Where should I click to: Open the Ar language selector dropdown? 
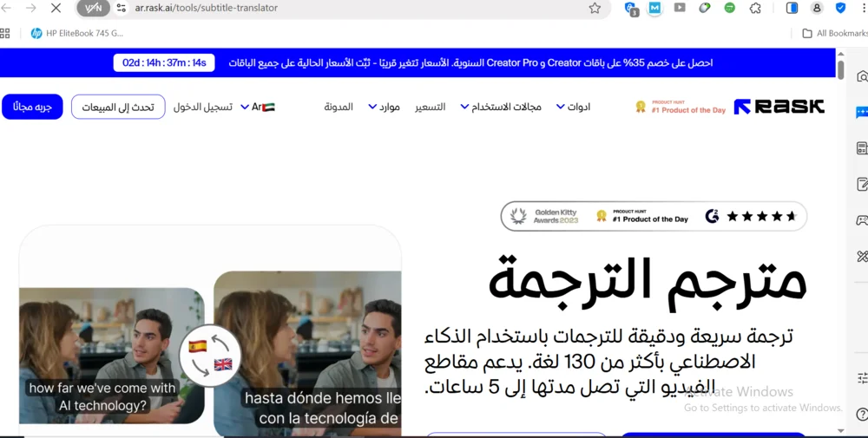point(258,107)
